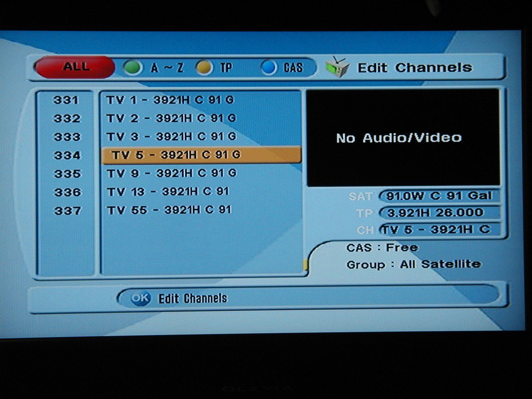This screenshot has width=532, height=399.
Task: Click the CAS : Free status text
Action: [382, 248]
